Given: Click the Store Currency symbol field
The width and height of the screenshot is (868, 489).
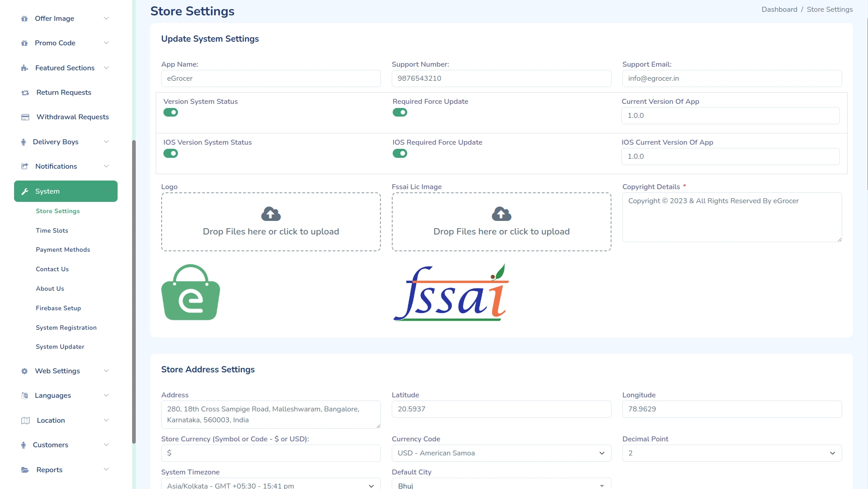Looking at the screenshot, I should tap(271, 453).
